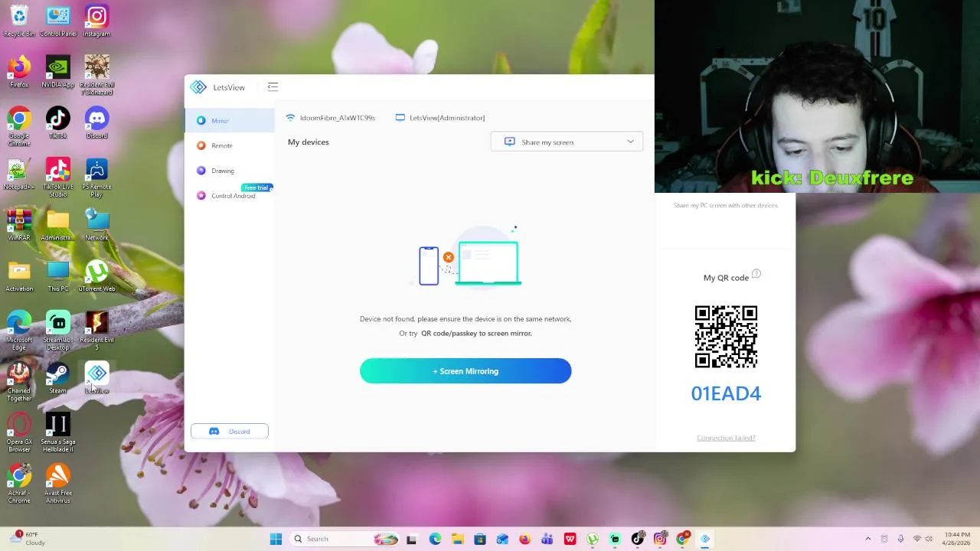
Task: Select Chained Together desktop shortcut
Action: [x=19, y=382]
